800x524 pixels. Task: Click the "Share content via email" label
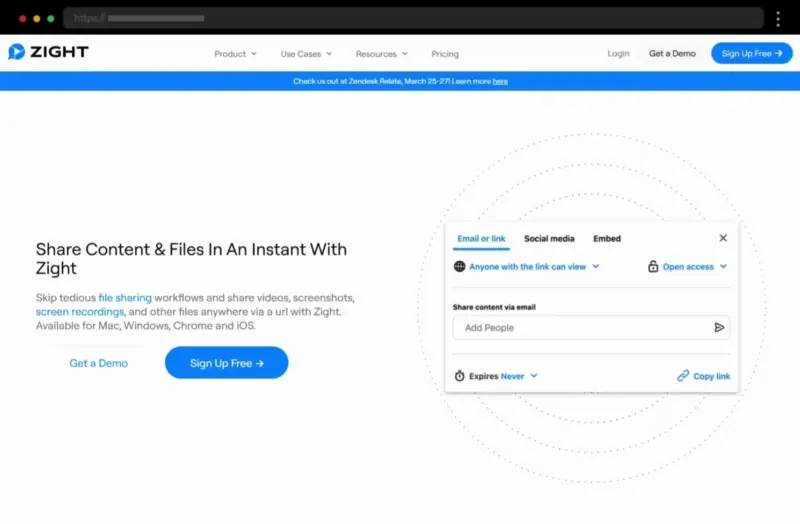pos(494,307)
